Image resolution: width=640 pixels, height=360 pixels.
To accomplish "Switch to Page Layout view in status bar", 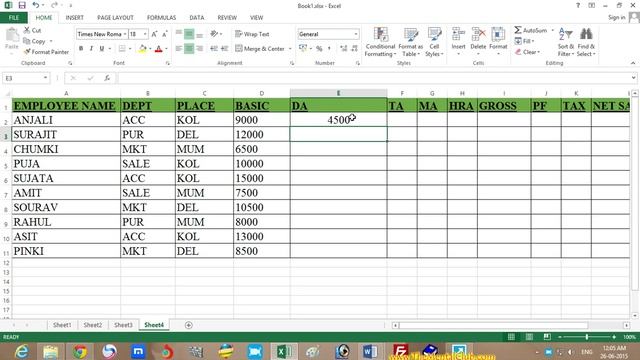I will (529, 337).
